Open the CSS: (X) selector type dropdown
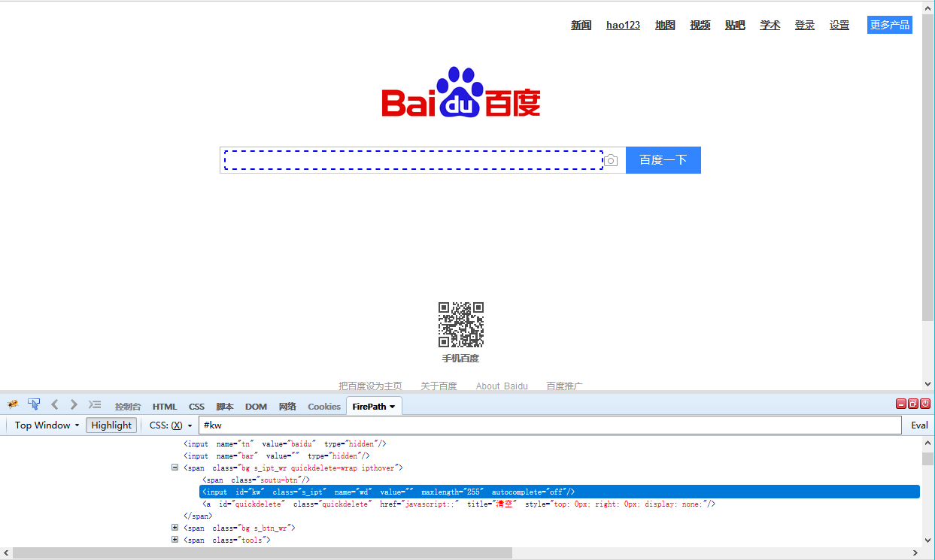 (171, 425)
